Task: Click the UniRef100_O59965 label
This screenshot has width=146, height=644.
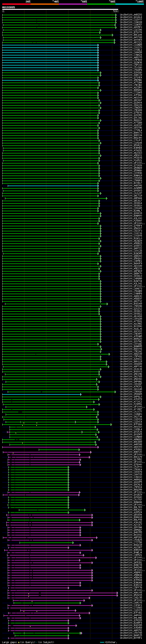Action: (x=131, y=394)
